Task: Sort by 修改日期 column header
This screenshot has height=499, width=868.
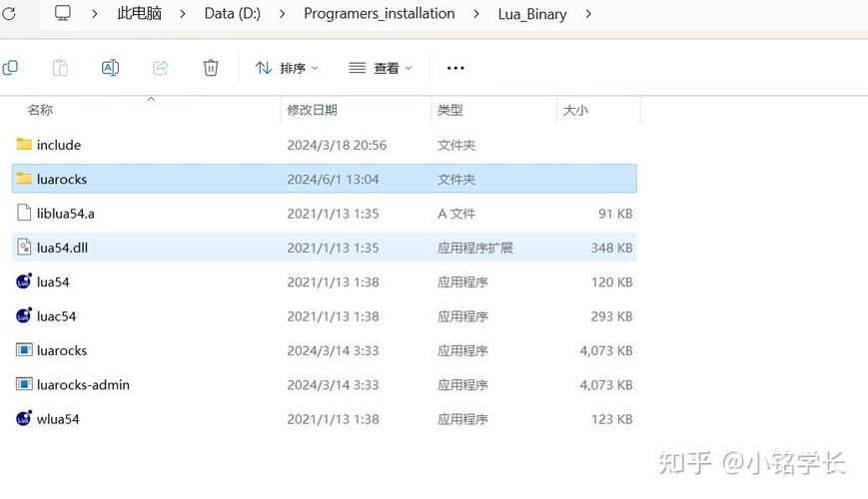Action: pos(312,110)
